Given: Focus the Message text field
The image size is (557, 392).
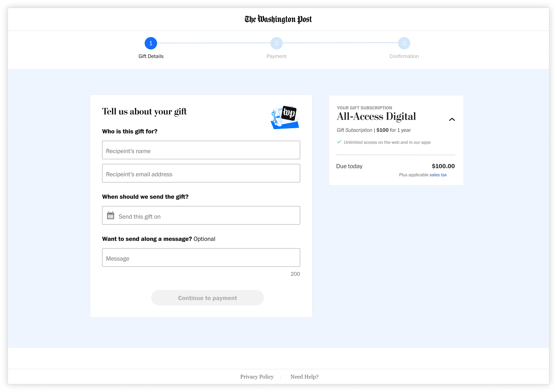Looking at the screenshot, I should pyautogui.click(x=201, y=258).
